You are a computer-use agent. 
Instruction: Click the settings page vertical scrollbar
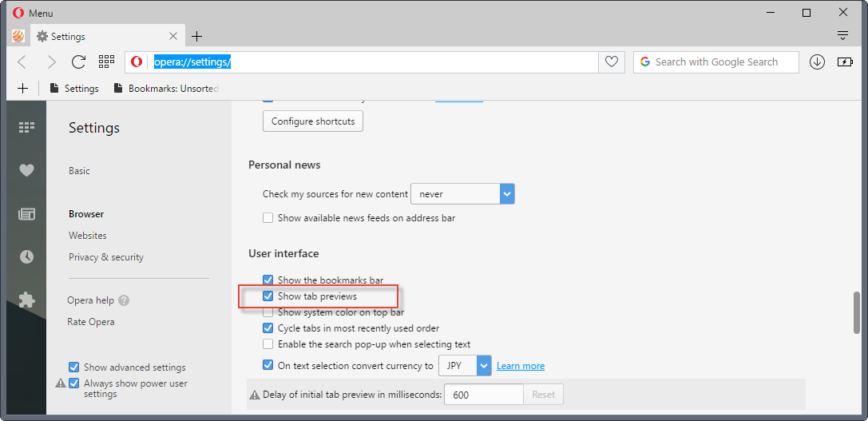(857, 312)
